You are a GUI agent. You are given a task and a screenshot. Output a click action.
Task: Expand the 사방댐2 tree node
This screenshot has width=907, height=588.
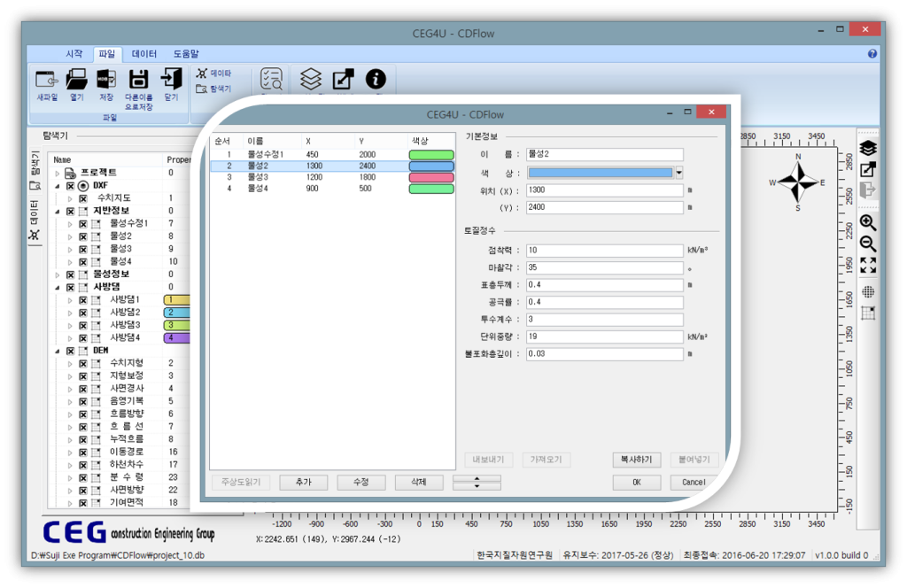[70, 313]
